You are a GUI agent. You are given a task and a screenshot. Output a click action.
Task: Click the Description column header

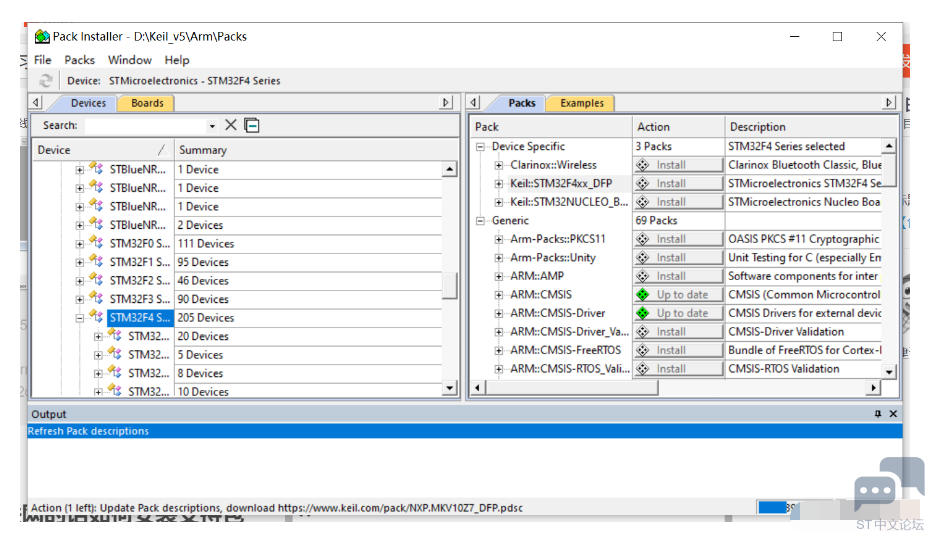(812, 127)
